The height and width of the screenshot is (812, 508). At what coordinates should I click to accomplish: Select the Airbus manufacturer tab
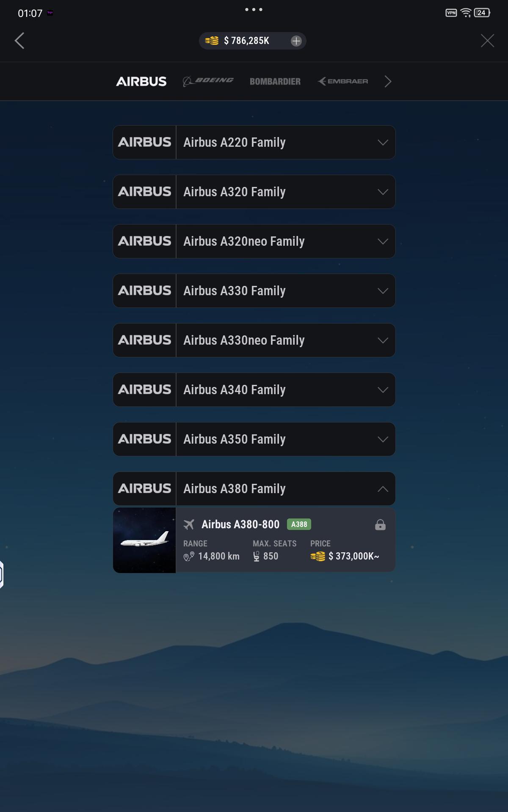(x=141, y=81)
